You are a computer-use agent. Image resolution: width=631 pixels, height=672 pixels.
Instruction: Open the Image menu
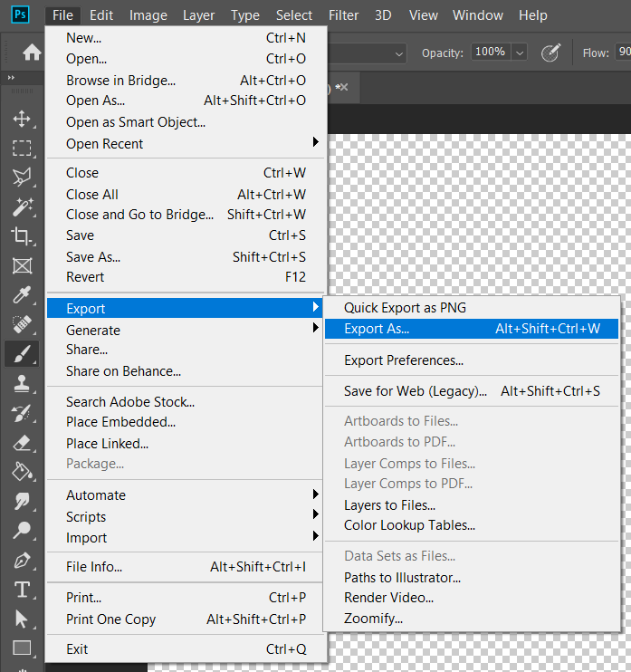pos(148,15)
